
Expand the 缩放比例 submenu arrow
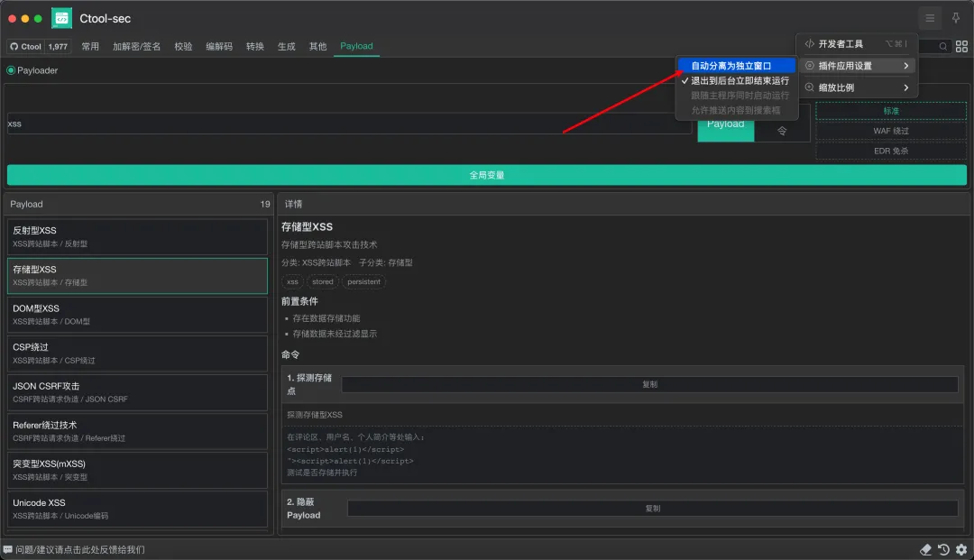coord(906,87)
